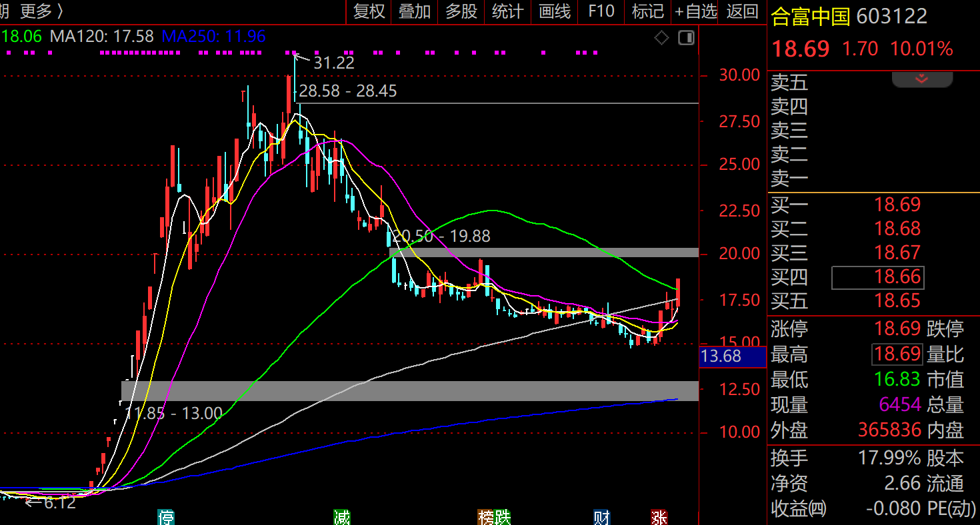Expand the sell orders red chevron
The height and width of the screenshot is (525, 980).
(922, 79)
